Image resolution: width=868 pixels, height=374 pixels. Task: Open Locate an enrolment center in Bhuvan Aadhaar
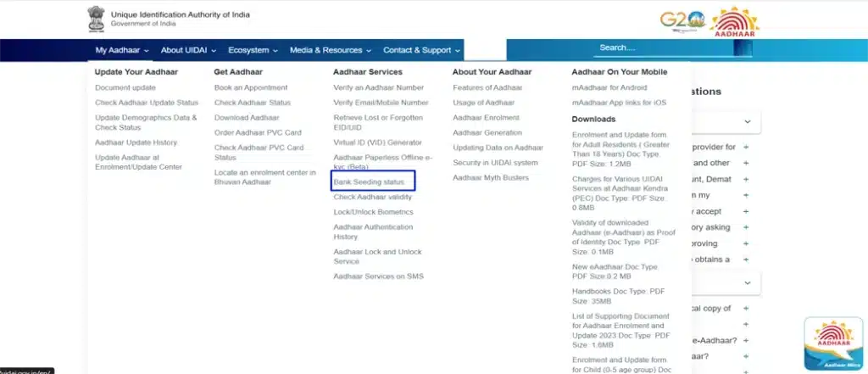(265, 177)
